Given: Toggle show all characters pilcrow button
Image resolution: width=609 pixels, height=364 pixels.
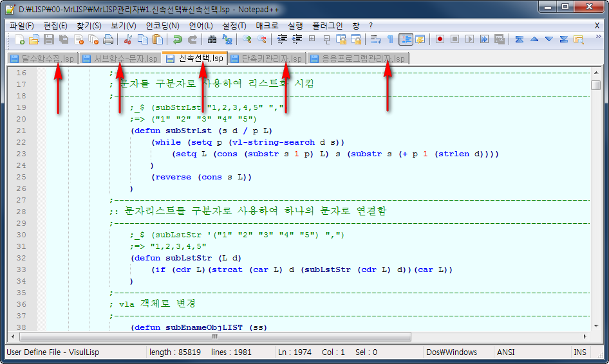Looking at the screenshot, I should [391, 39].
